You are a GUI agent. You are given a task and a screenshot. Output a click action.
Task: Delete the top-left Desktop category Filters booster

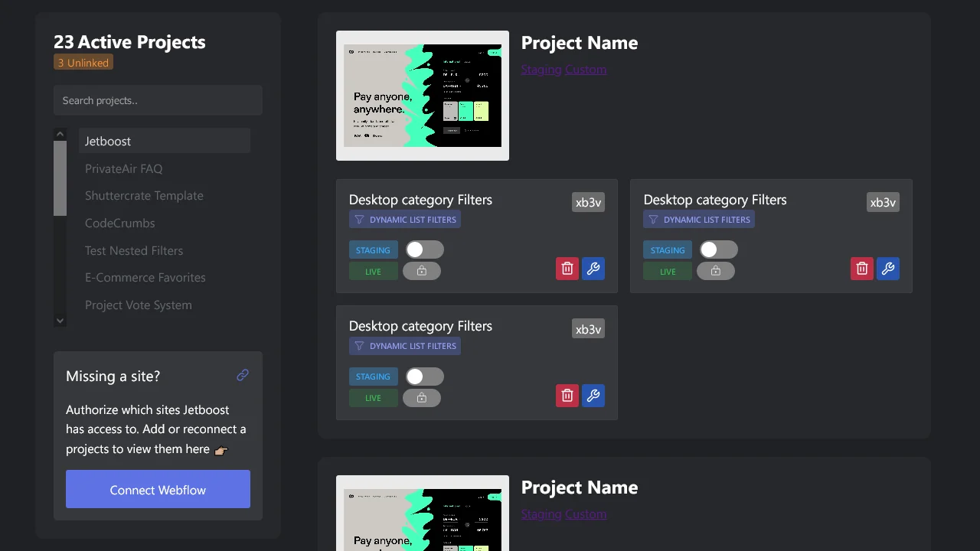[567, 268]
